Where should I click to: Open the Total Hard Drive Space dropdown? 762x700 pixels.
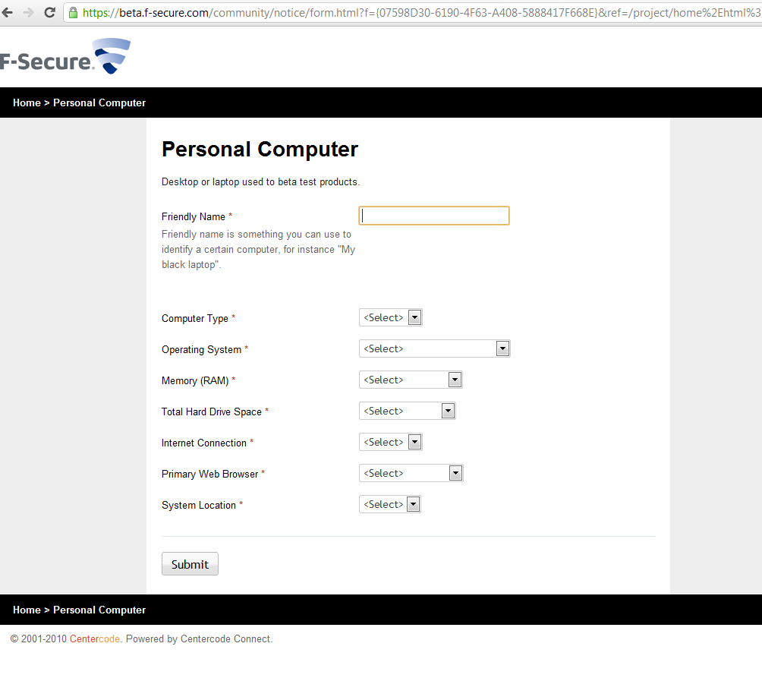point(408,411)
